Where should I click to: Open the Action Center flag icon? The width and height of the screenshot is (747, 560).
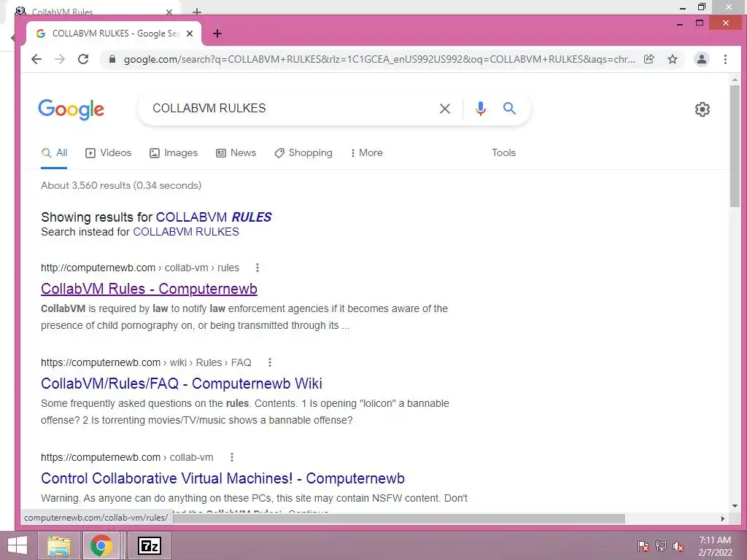(643, 546)
